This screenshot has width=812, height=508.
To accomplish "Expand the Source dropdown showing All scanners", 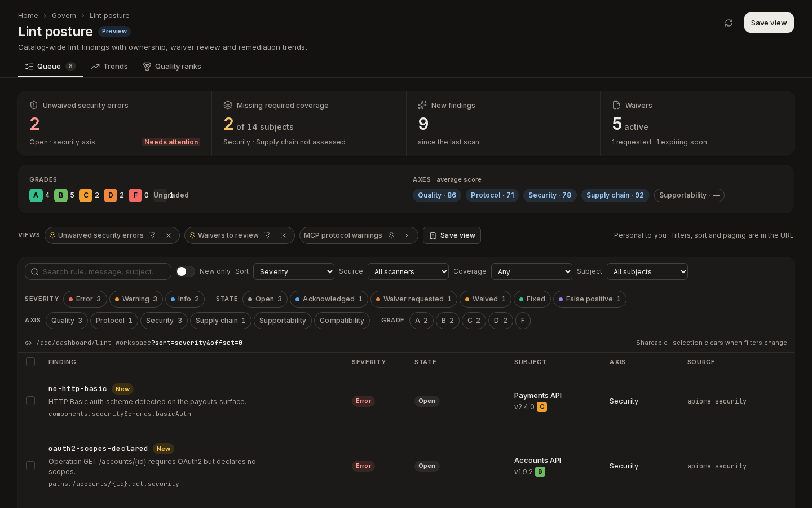I will 408,271.
